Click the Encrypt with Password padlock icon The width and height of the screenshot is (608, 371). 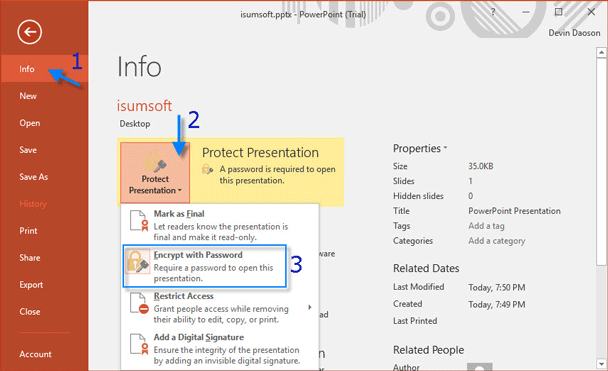pyautogui.click(x=138, y=261)
